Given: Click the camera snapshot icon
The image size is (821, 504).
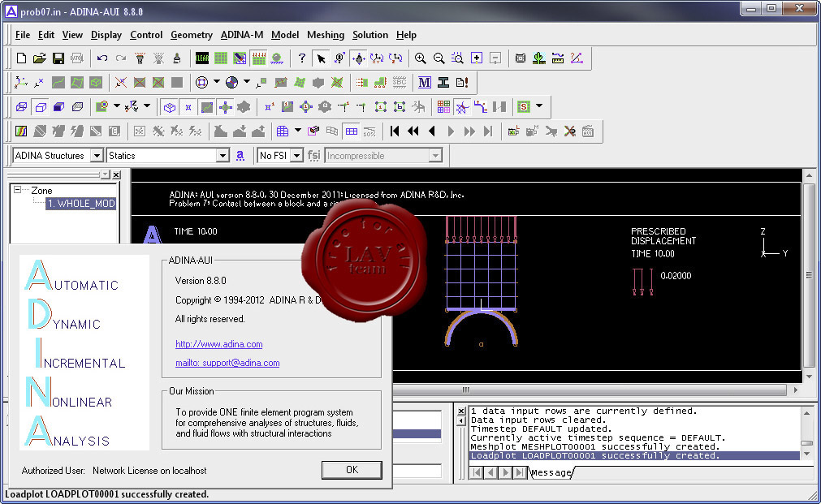Looking at the screenshot, I should tap(520, 58).
